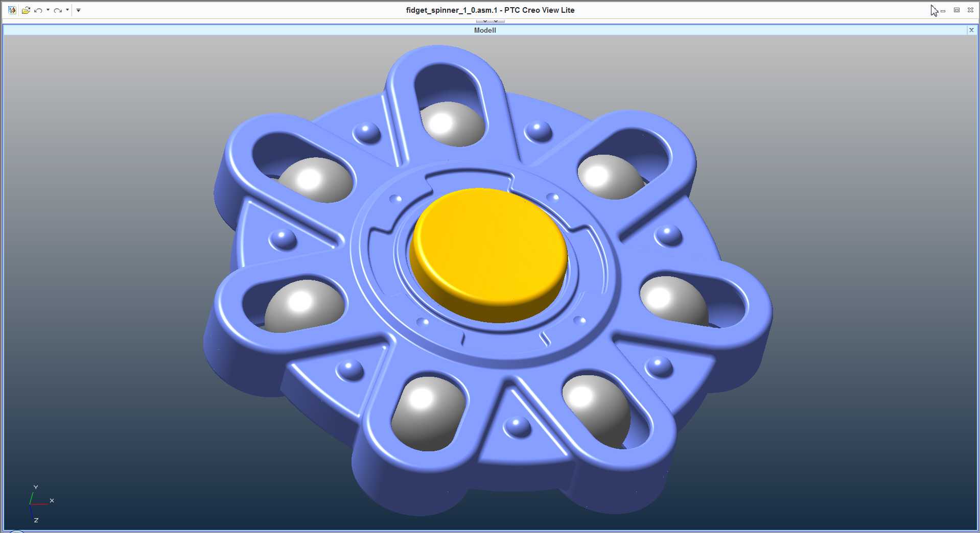This screenshot has height=533, width=980.
Task: Expand the collapsed ribbon handle below title
Action: point(490,21)
